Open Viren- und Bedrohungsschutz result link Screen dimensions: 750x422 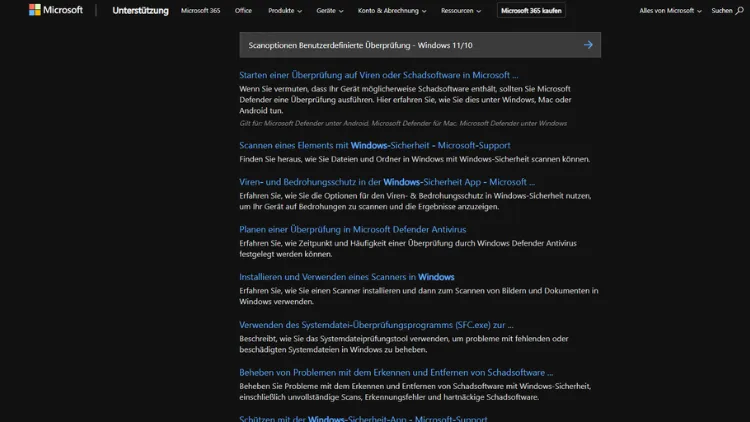[x=387, y=182]
